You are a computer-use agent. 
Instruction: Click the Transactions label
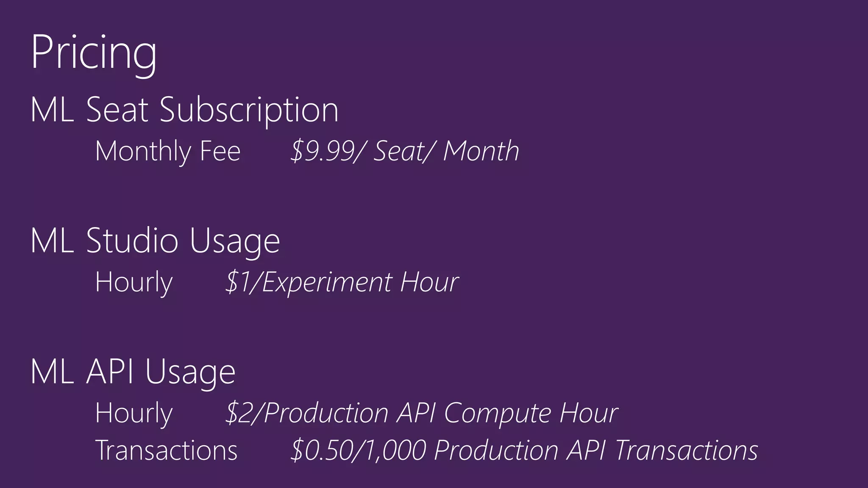pyautogui.click(x=167, y=450)
